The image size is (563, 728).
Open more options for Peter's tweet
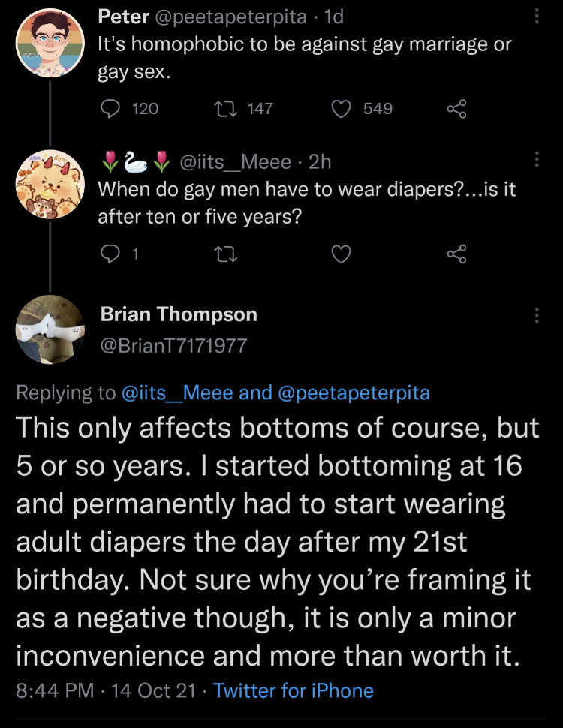coord(536,17)
